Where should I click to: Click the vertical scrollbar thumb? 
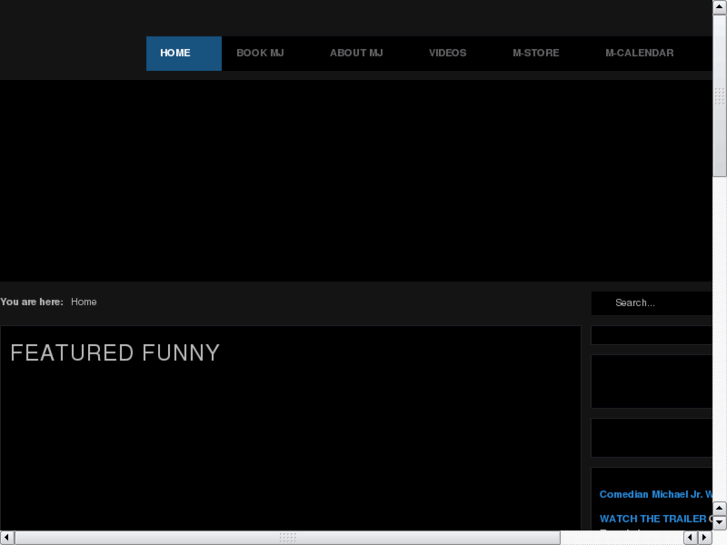tap(719, 97)
